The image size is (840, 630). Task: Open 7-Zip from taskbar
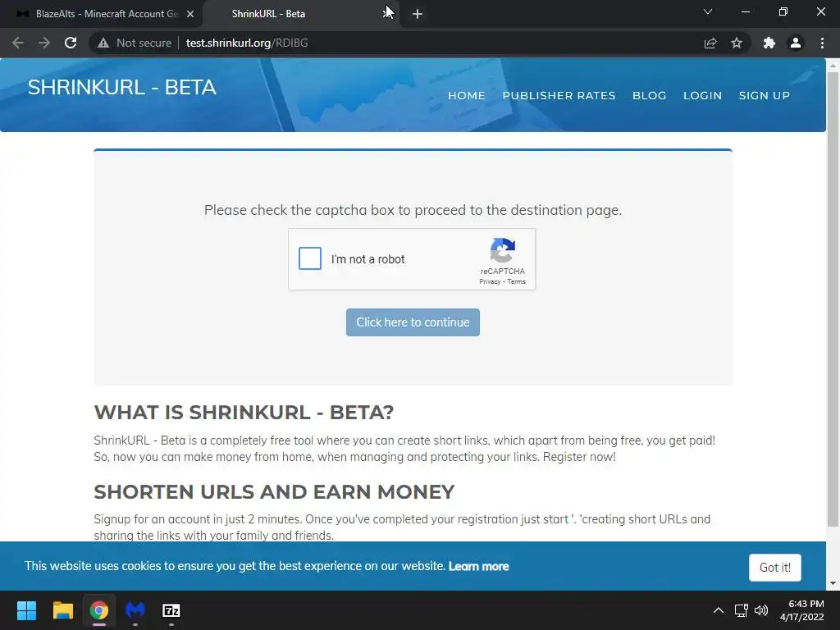171,610
